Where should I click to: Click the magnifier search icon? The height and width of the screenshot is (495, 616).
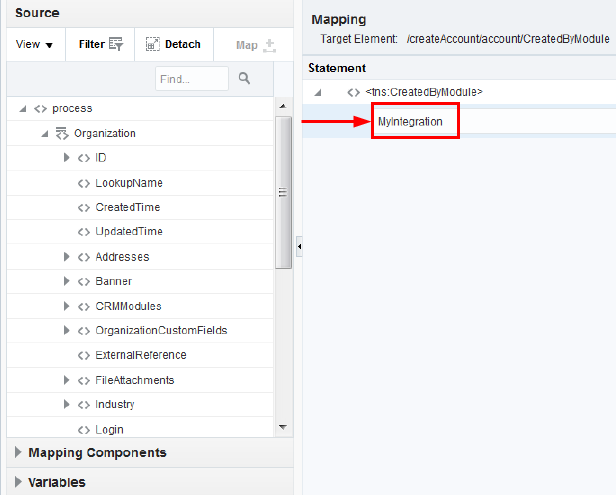244,78
